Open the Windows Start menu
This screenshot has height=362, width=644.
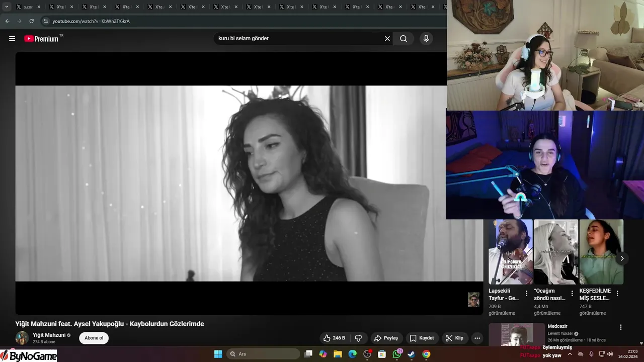click(218, 354)
